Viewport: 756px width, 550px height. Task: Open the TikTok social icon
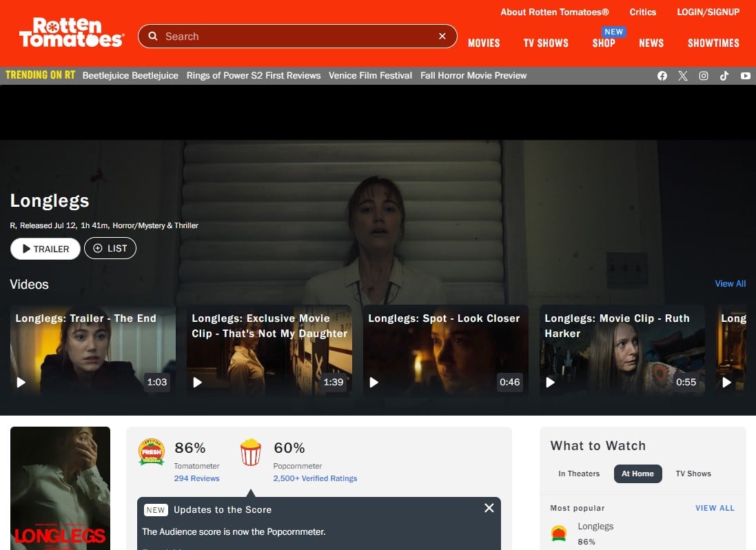coord(724,76)
